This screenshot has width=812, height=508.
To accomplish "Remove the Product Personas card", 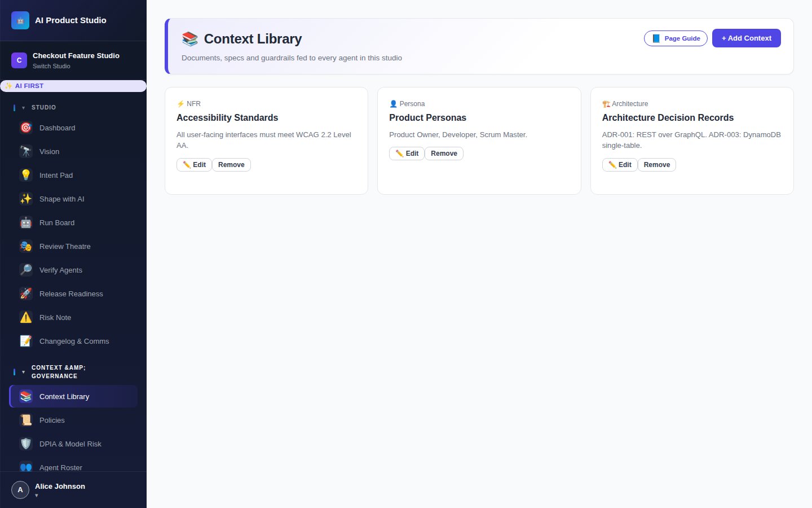I will coord(444,154).
